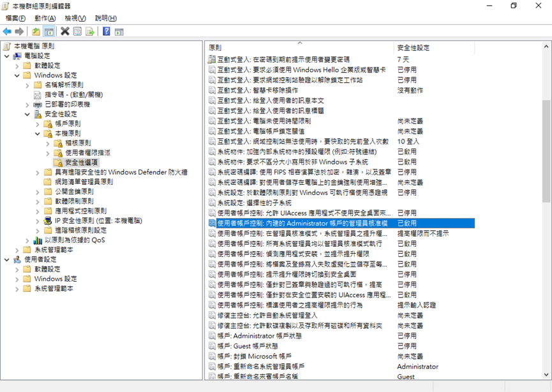552x392 pixels.
Task: Click 本機電腦 原則 root icon
Action: click(6, 46)
